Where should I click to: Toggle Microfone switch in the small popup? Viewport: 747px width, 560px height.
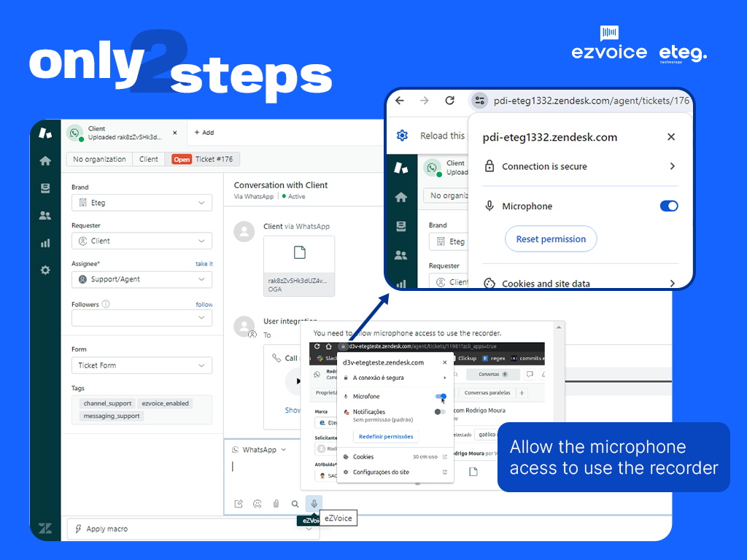[x=440, y=397]
